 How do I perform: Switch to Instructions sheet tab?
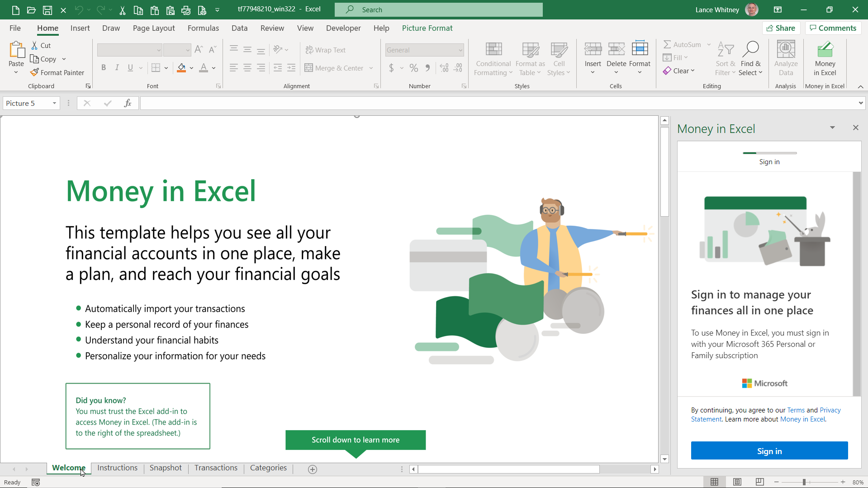(117, 468)
